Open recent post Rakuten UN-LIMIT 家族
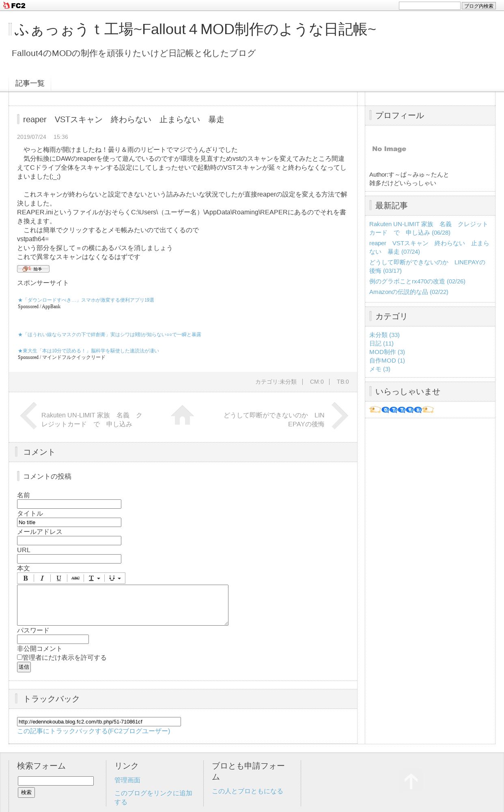 [429, 228]
